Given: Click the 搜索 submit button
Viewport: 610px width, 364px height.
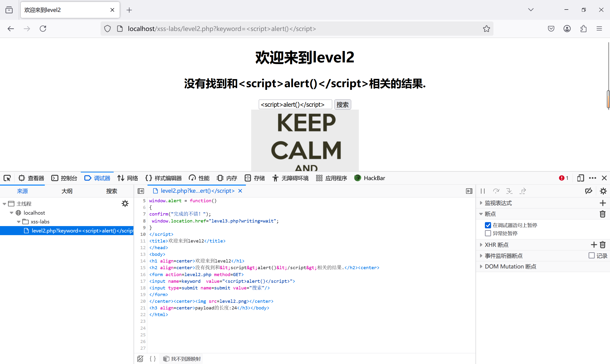Looking at the screenshot, I should (x=342, y=105).
